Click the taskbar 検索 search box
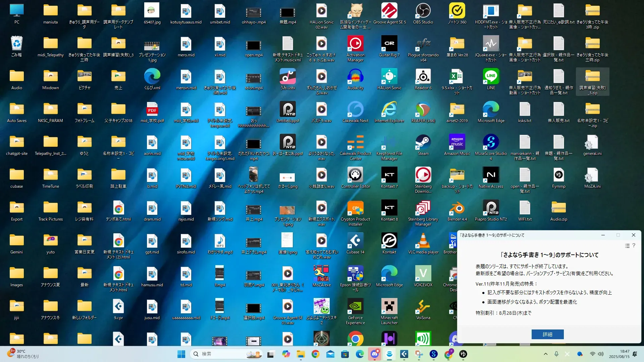The height and width of the screenshot is (362, 644). [x=221, y=354]
